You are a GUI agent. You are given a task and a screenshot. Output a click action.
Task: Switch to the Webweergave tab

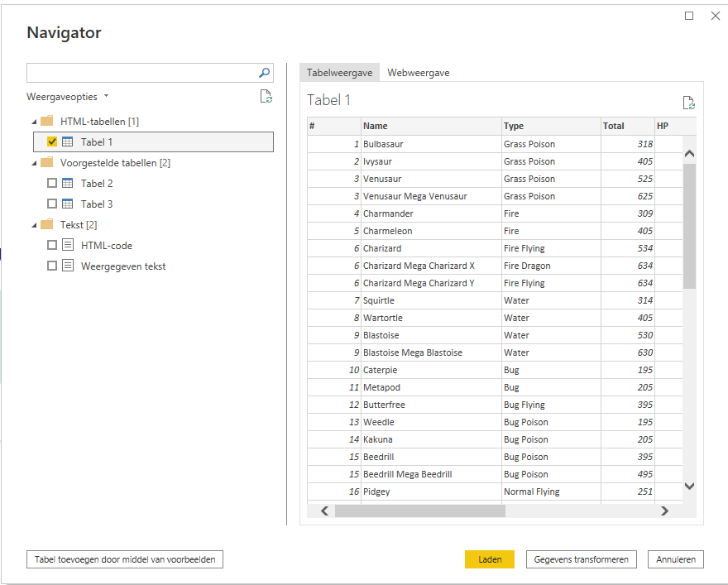click(x=419, y=73)
